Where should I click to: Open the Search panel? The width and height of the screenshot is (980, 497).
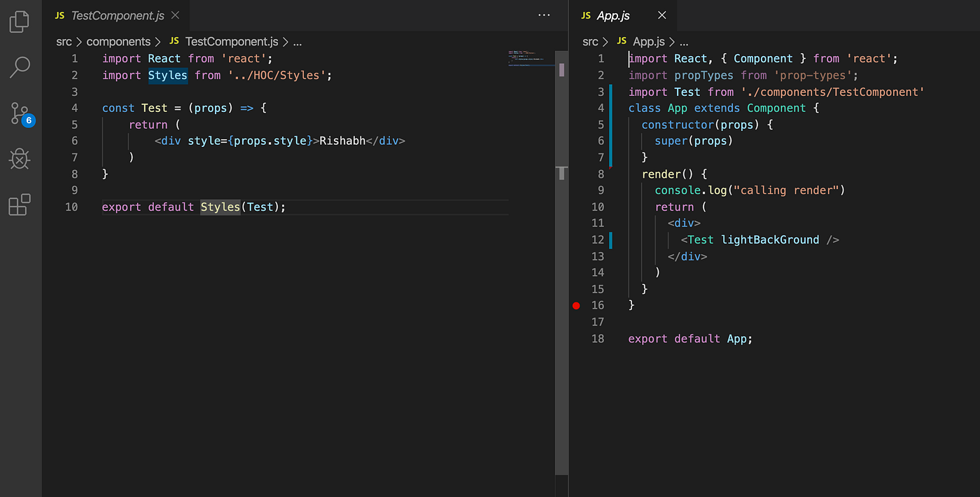[19, 66]
